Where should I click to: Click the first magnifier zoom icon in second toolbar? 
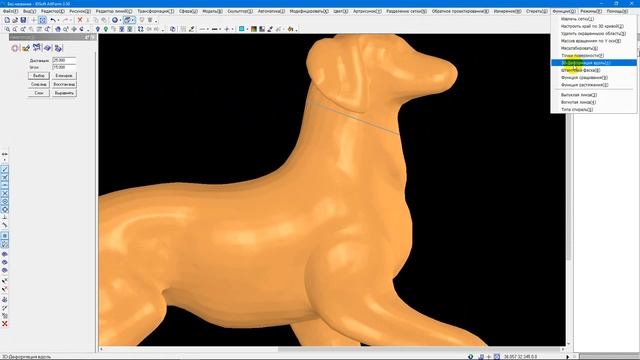pos(7,29)
